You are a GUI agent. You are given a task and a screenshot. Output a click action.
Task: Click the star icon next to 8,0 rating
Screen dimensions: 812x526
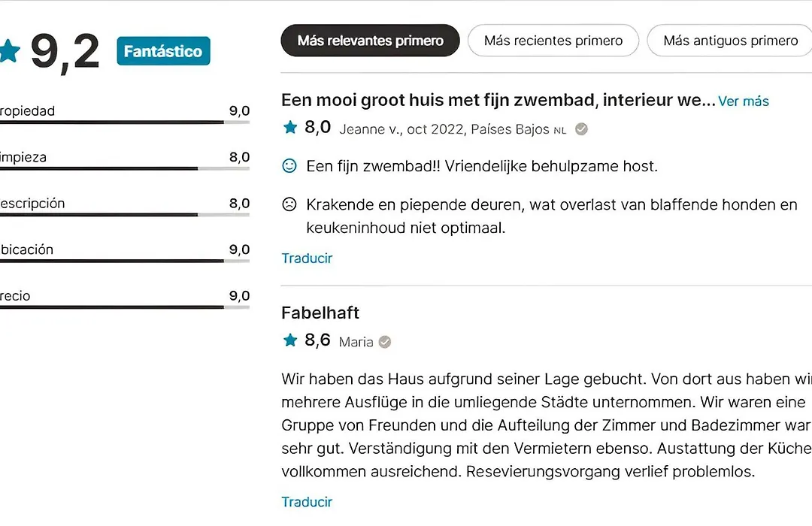(x=290, y=127)
